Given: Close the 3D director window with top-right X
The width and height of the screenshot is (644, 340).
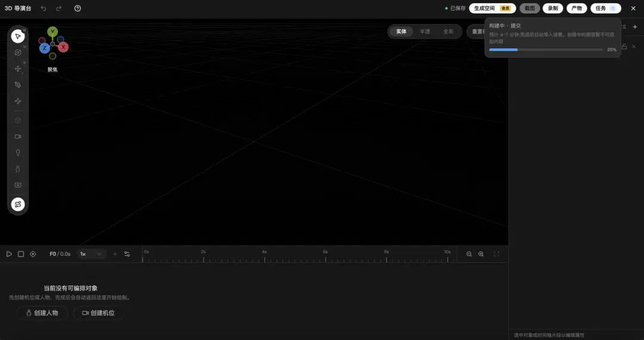Looking at the screenshot, I should [x=633, y=8].
